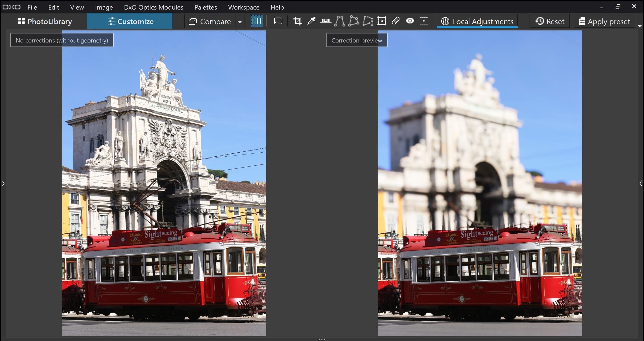Select the force rectangle perspective tool

pos(353,21)
